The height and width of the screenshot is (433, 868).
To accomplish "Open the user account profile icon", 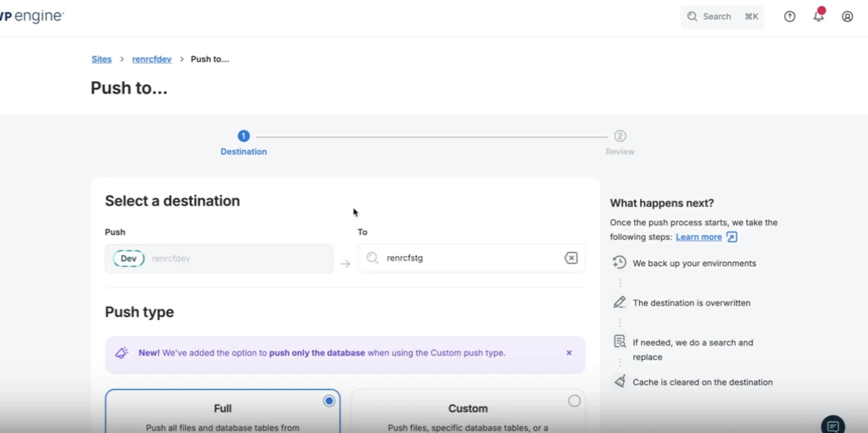I will tap(847, 17).
